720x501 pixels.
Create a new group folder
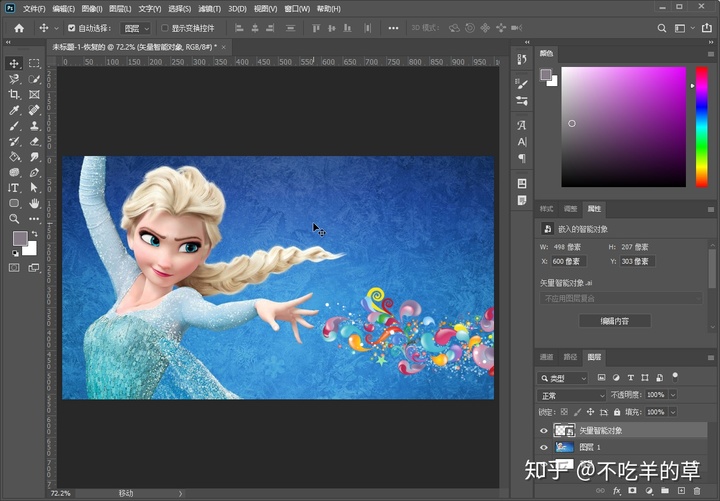(x=665, y=491)
